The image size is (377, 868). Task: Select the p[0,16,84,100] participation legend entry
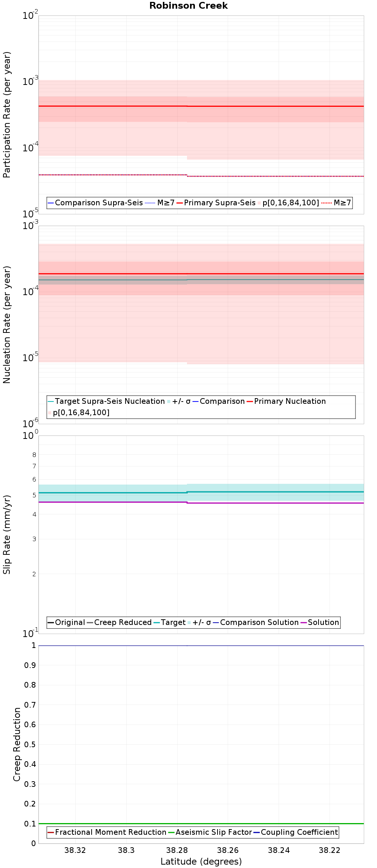pos(288,203)
